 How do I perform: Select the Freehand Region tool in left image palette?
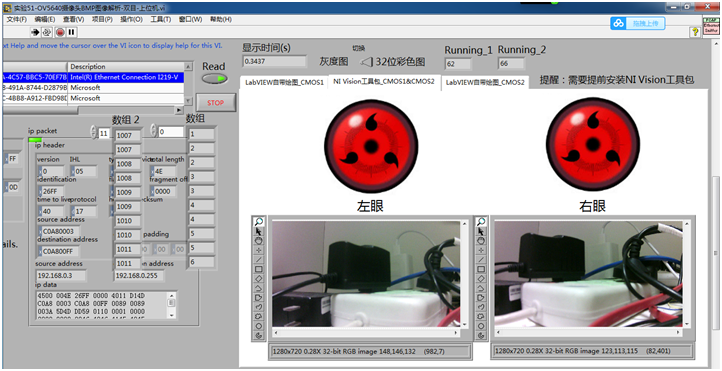pyautogui.click(x=259, y=316)
